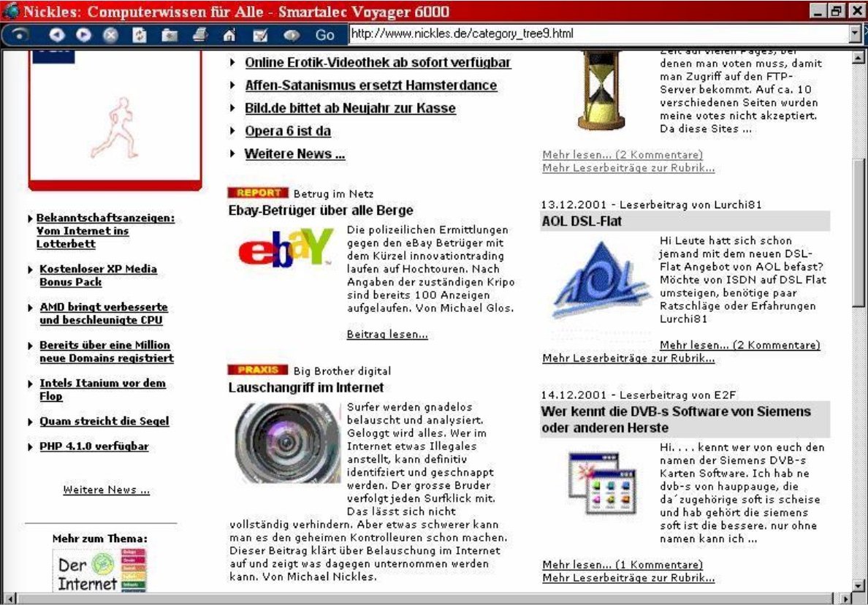Click 'Mehr Leserbeiträge zur Rubrik...' under hourglass post
The image size is (868, 605).
[x=628, y=168]
